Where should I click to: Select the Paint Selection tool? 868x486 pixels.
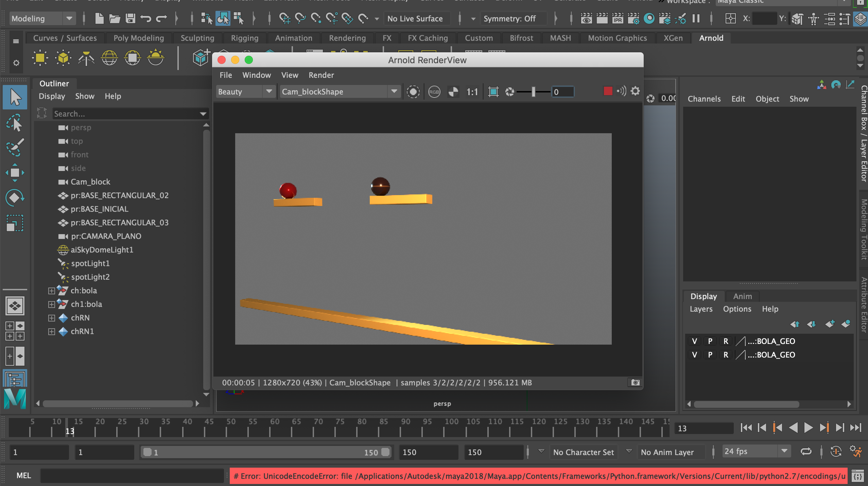[14, 147]
